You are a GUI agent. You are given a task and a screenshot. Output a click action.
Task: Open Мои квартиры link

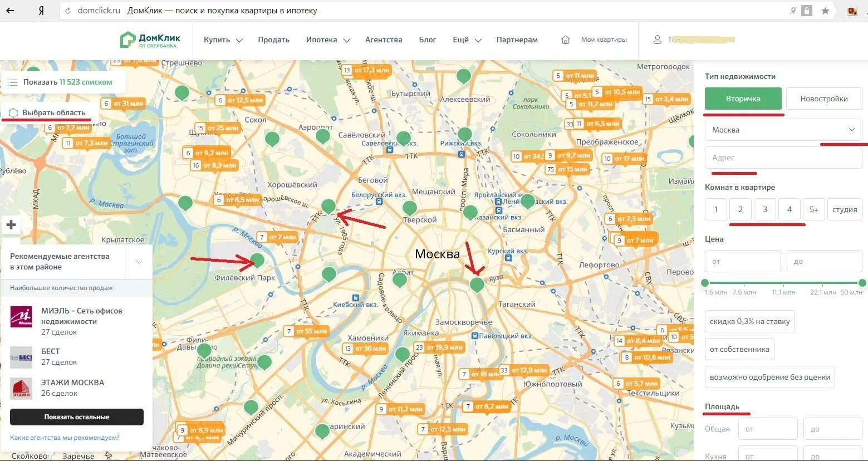click(x=604, y=40)
